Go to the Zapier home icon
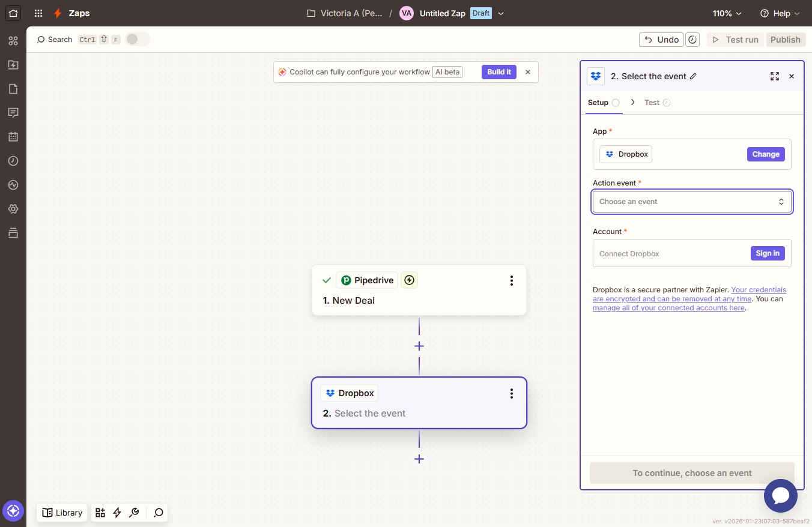 click(13, 13)
